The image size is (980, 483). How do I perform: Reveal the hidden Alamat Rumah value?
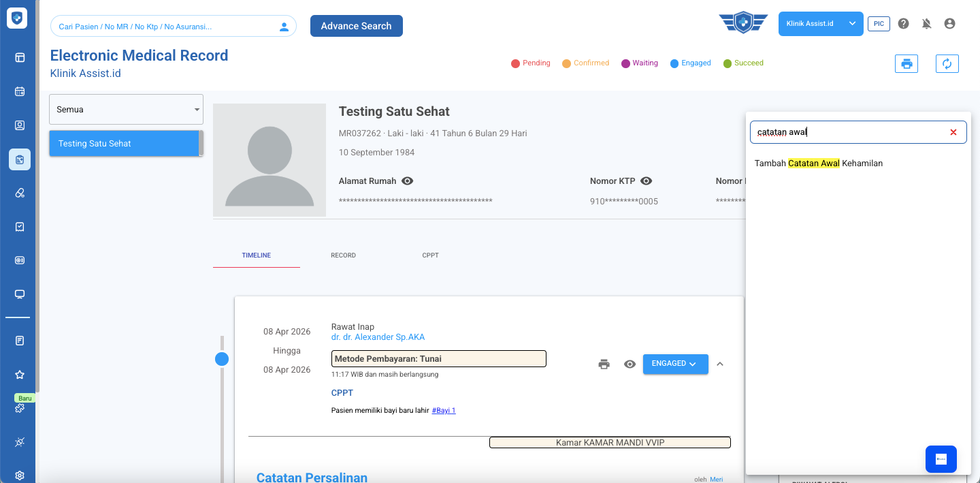pyautogui.click(x=408, y=181)
